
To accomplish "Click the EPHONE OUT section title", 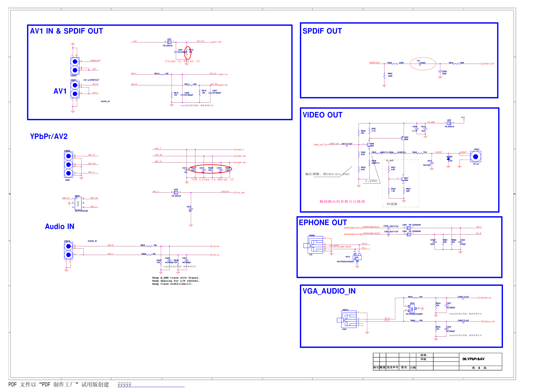I will click(323, 223).
